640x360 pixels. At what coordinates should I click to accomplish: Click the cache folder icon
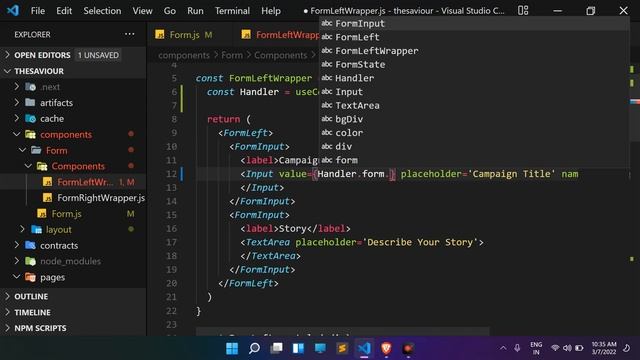[30, 118]
